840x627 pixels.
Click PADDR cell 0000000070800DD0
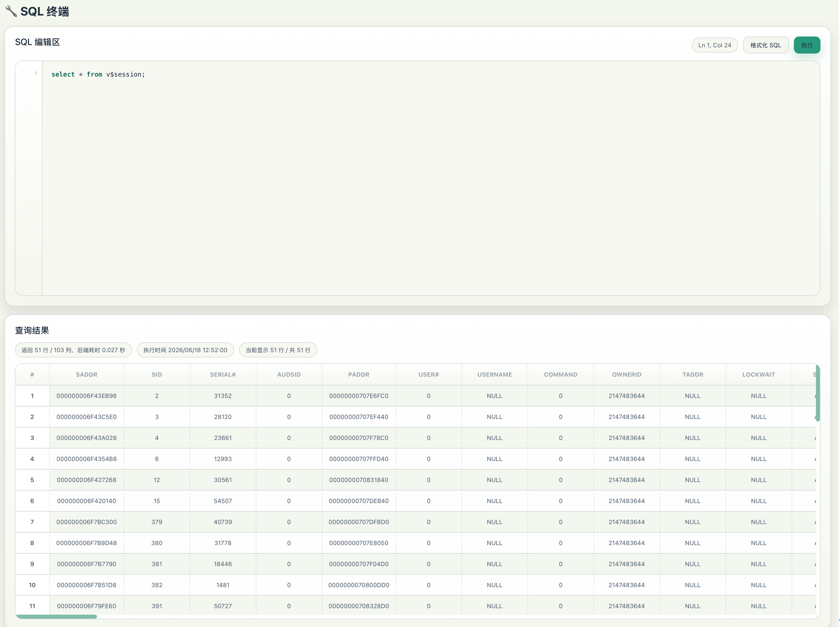(x=359, y=585)
